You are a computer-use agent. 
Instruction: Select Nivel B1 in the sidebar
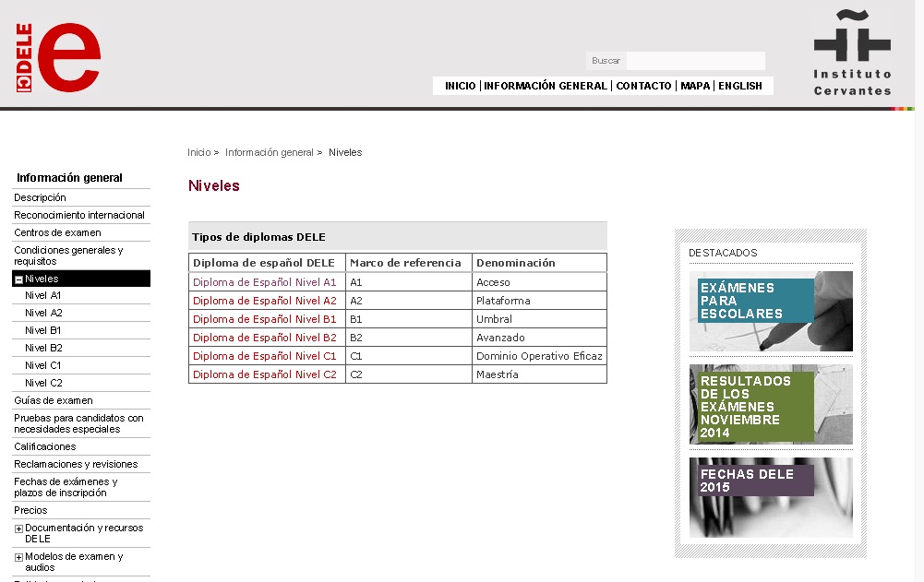43,330
